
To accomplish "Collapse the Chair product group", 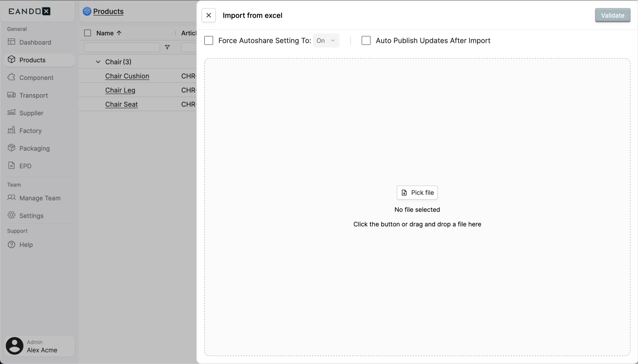I will tap(98, 61).
